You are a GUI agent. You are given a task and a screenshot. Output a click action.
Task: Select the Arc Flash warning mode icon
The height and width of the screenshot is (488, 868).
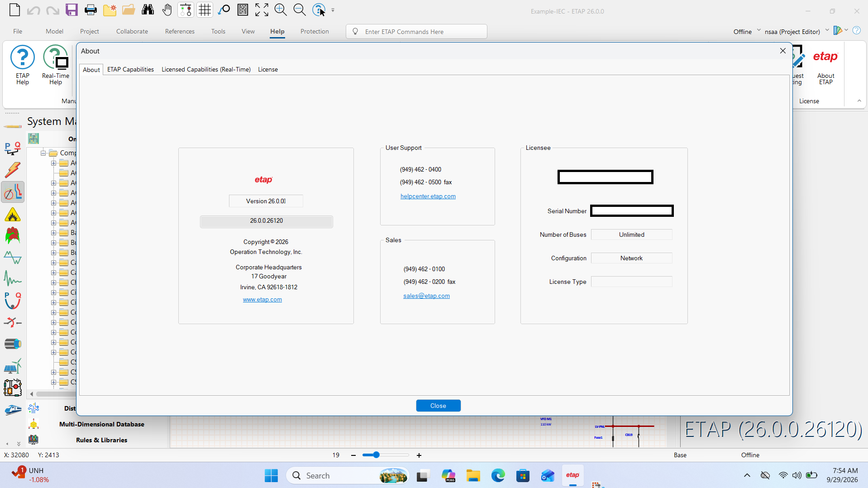point(13,215)
